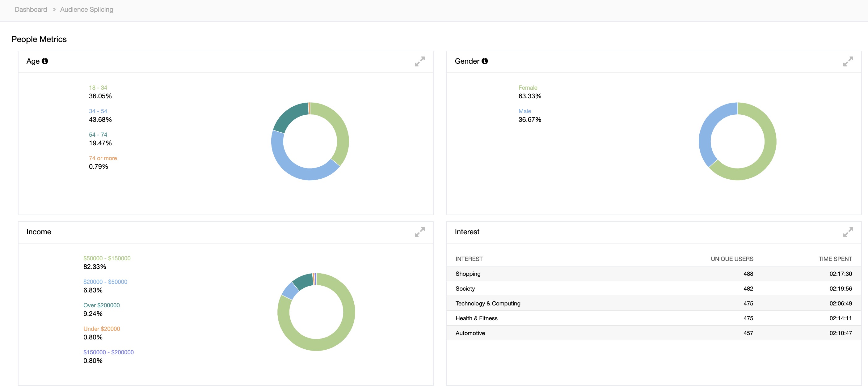Screen dimensions: 868x392
Task: Select the Automotive interest row
Action: 470,333
